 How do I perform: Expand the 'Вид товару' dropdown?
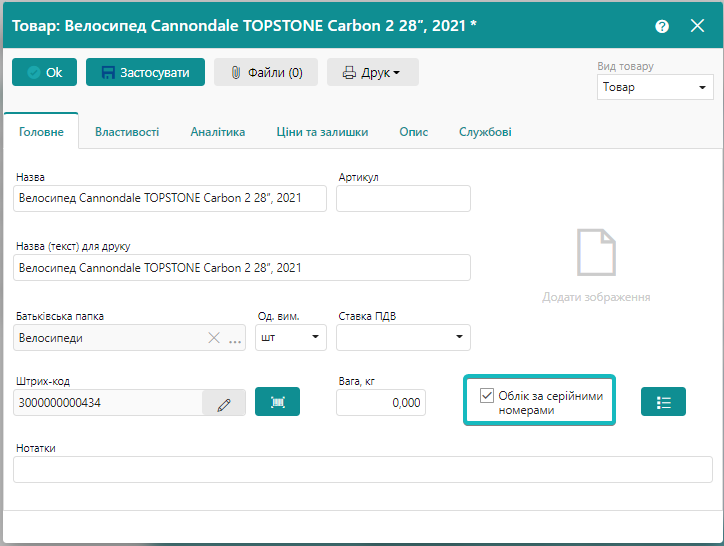[x=655, y=87]
